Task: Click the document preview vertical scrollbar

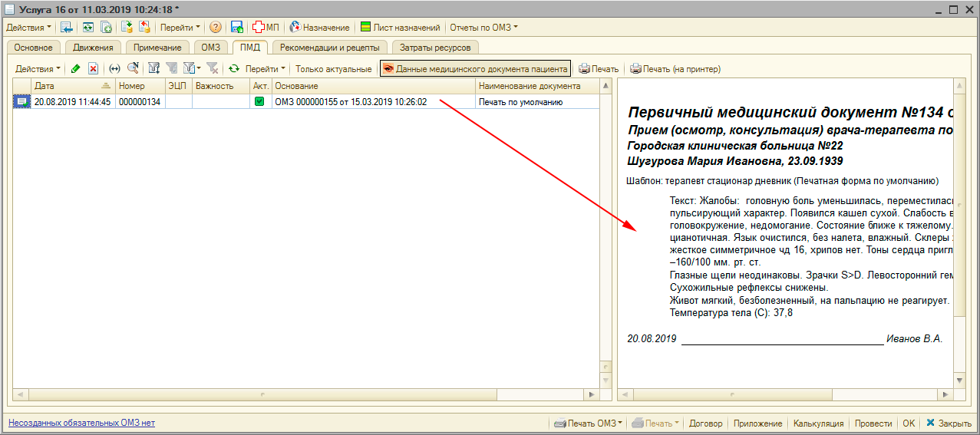Action: point(959,230)
